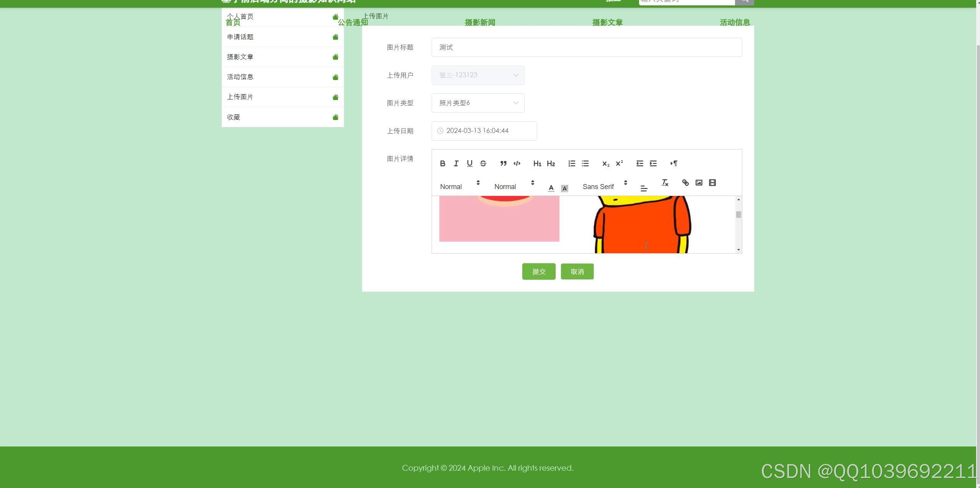Screen dimensions: 980x488
Task: Insert an ordered numbered list
Action: pyautogui.click(x=571, y=163)
